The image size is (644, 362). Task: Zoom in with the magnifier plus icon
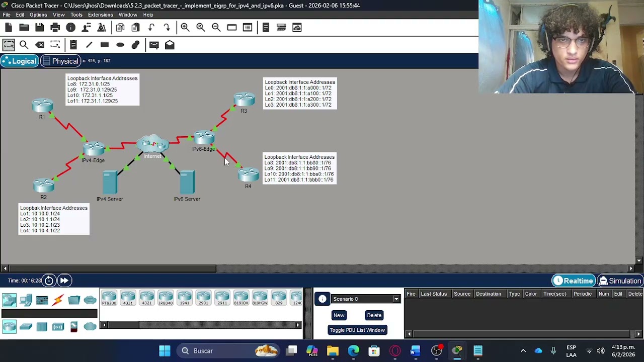(185, 28)
